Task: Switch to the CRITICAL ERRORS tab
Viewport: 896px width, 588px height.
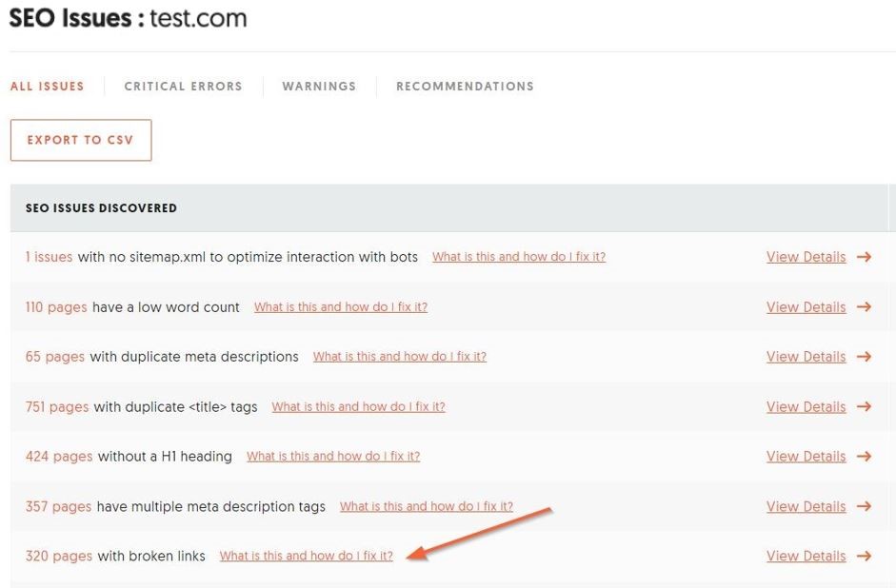Action: (183, 86)
